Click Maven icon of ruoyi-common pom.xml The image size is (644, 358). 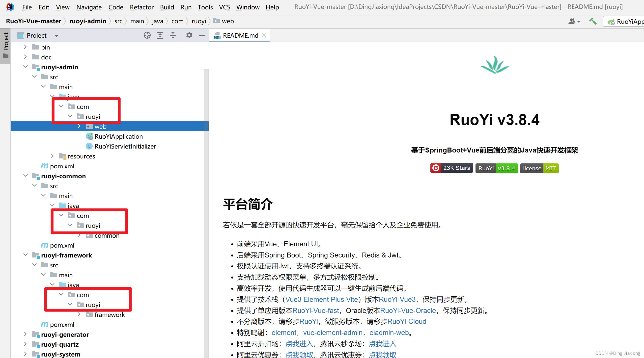pos(45,245)
